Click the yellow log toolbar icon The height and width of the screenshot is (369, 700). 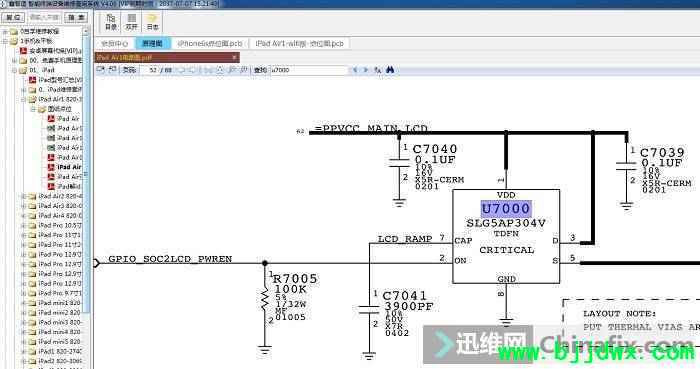(152, 21)
